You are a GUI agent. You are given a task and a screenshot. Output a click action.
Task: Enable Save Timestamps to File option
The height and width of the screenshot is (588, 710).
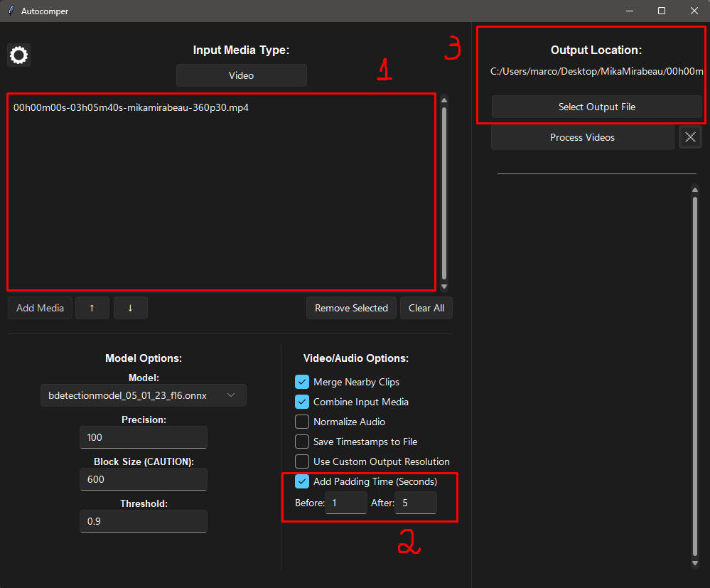(302, 442)
